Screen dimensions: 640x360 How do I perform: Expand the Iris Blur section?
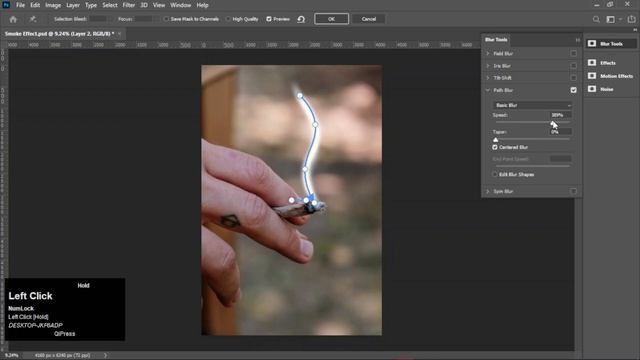point(488,66)
